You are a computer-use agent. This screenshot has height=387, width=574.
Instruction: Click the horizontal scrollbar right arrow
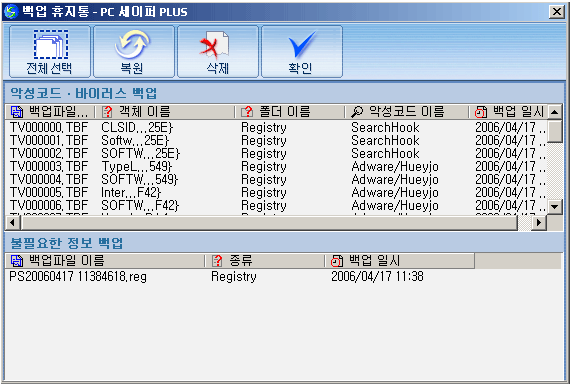539,223
